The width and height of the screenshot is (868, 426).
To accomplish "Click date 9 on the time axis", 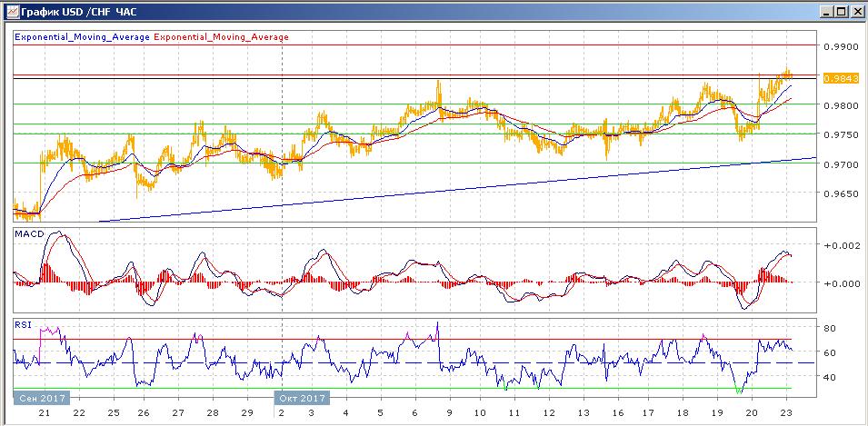I will [x=447, y=412].
